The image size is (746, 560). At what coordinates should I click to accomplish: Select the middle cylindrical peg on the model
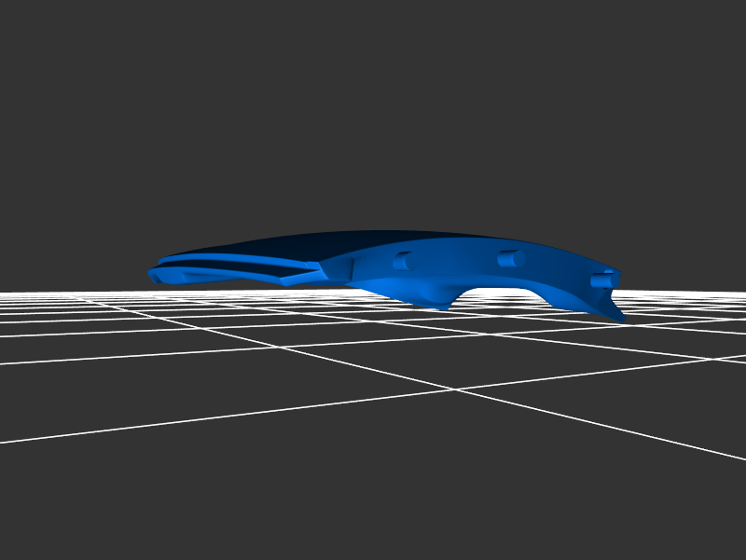point(508,258)
